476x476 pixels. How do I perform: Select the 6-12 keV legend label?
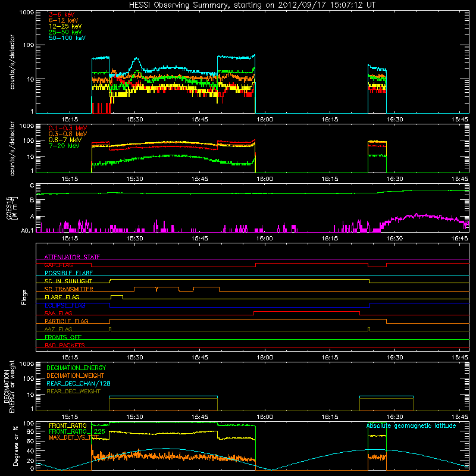click(64, 20)
